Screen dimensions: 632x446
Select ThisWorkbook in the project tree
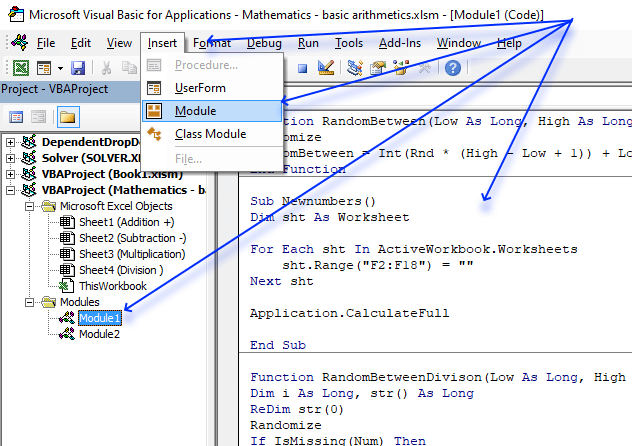tap(113, 286)
